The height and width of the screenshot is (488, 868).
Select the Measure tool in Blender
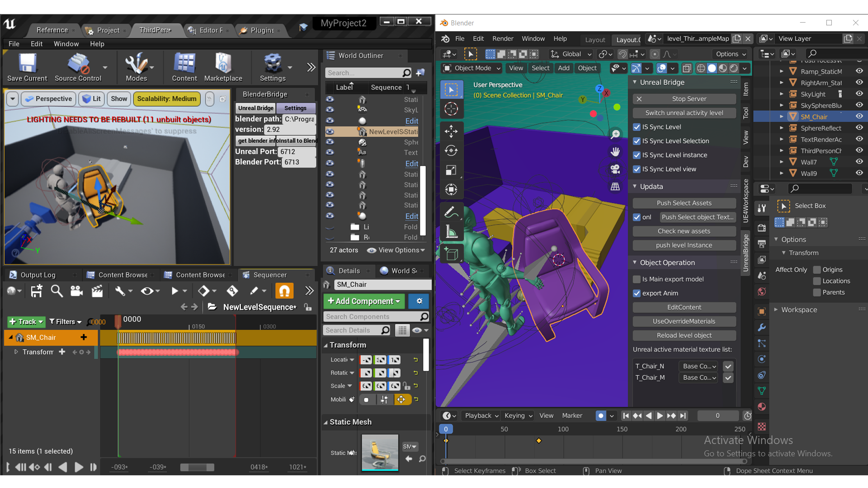451,232
